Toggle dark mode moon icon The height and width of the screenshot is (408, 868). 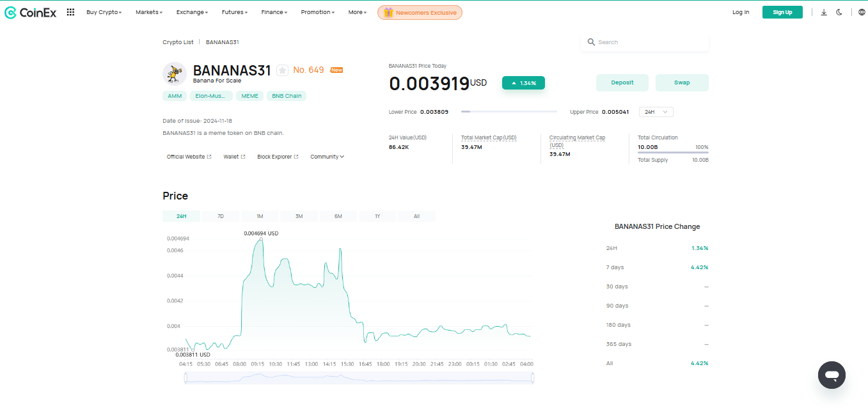pyautogui.click(x=839, y=12)
